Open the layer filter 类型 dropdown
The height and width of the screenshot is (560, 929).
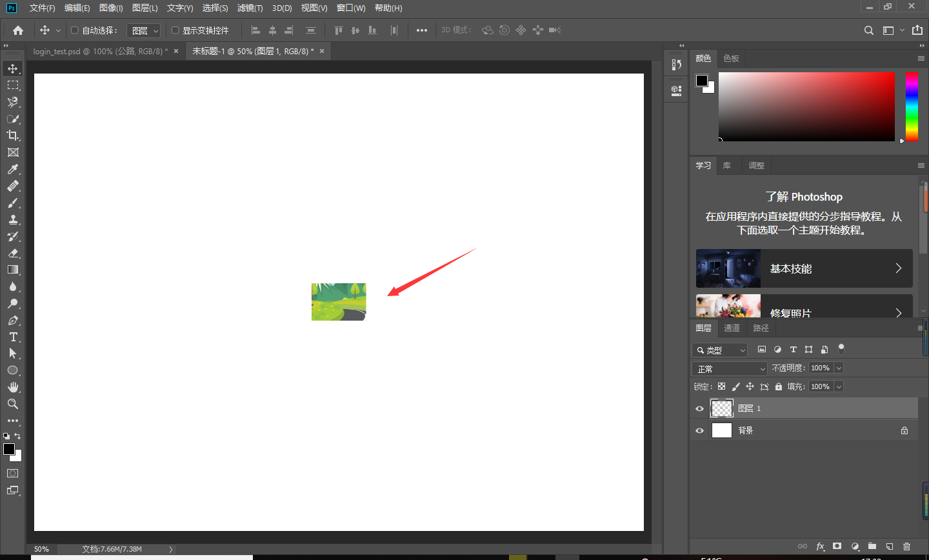(720, 350)
